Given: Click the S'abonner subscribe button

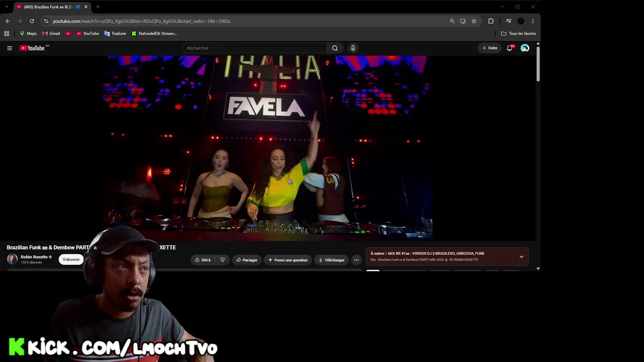Looking at the screenshot, I should point(71,259).
